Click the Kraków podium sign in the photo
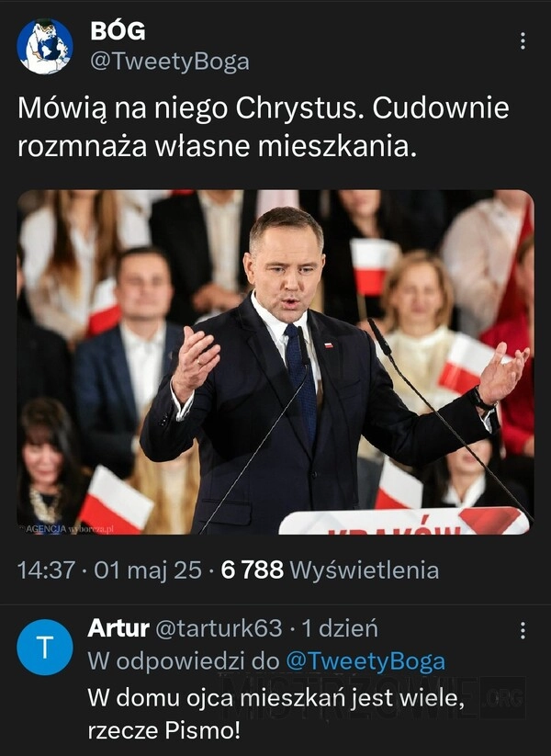This screenshot has width=551, height=756. [404, 521]
